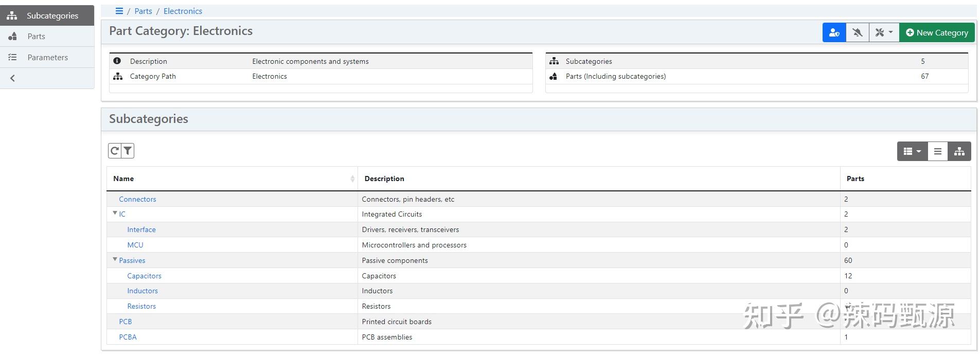The width and height of the screenshot is (980, 355).
Task: Open the Capacitors subcategory
Action: coord(144,276)
